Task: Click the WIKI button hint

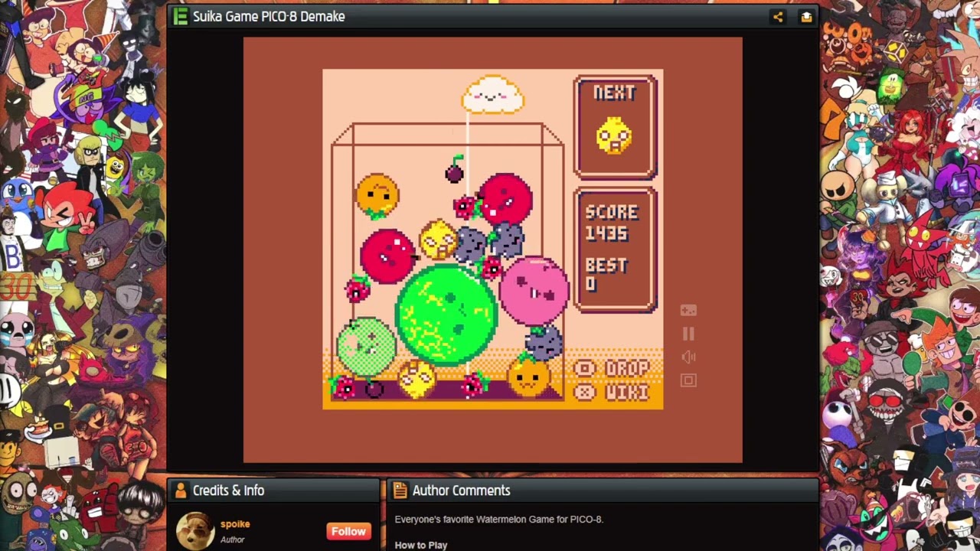Action: click(x=612, y=393)
